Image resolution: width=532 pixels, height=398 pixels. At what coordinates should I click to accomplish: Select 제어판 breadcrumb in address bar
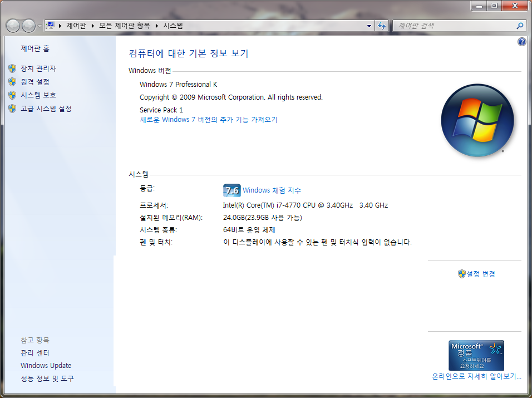pos(76,26)
